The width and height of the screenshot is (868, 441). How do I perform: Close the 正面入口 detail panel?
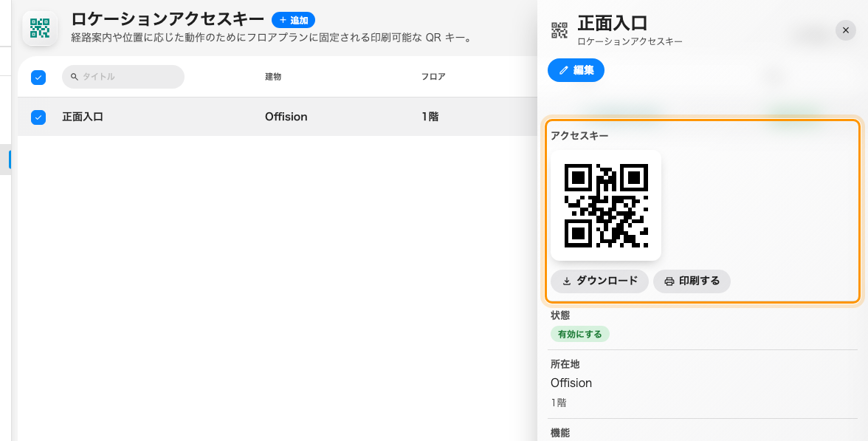pyautogui.click(x=845, y=30)
